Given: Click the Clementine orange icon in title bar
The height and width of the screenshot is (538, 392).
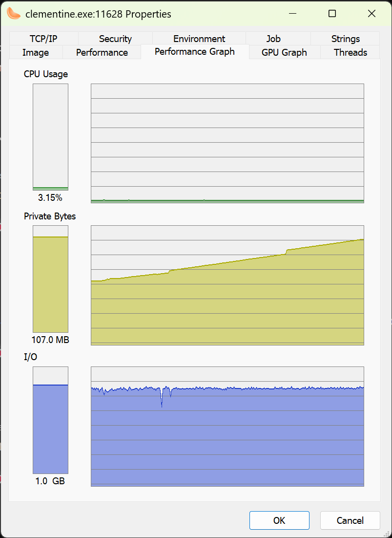Looking at the screenshot, I should point(14,14).
